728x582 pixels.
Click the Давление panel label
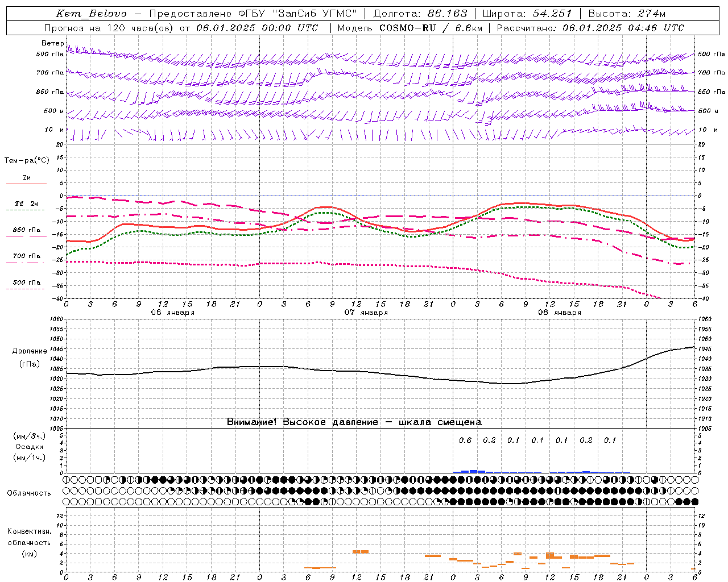[x=30, y=351]
